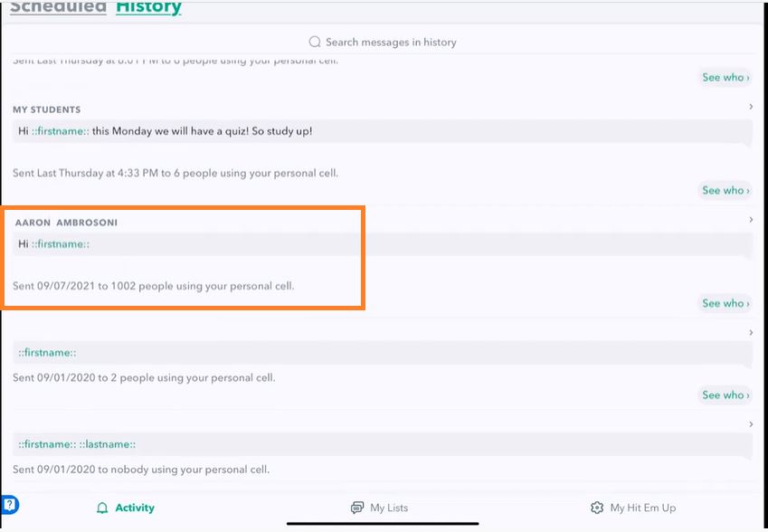Image resolution: width=768 pixels, height=532 pixels.
Task: Click the My Lists chat icon
Action: pyautogui.click(x=357, y=508)
